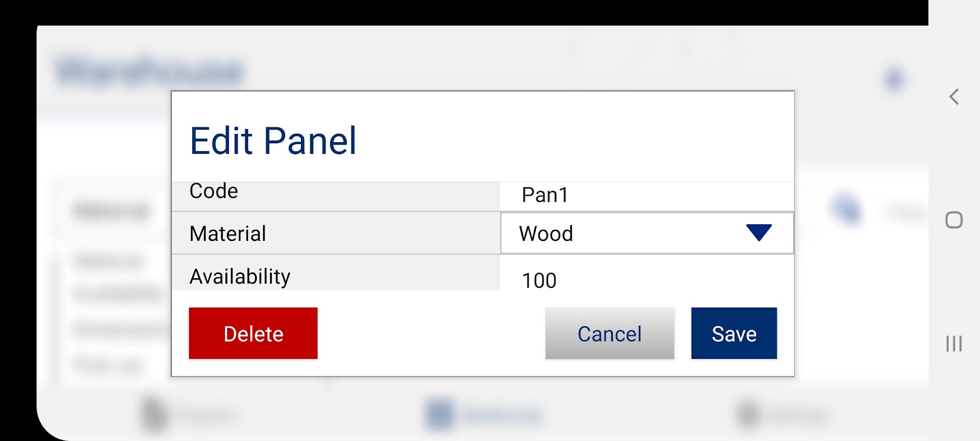Click the blurred Warehouse page heading
Screen dimensions: 980x441
tap(149, 71)
